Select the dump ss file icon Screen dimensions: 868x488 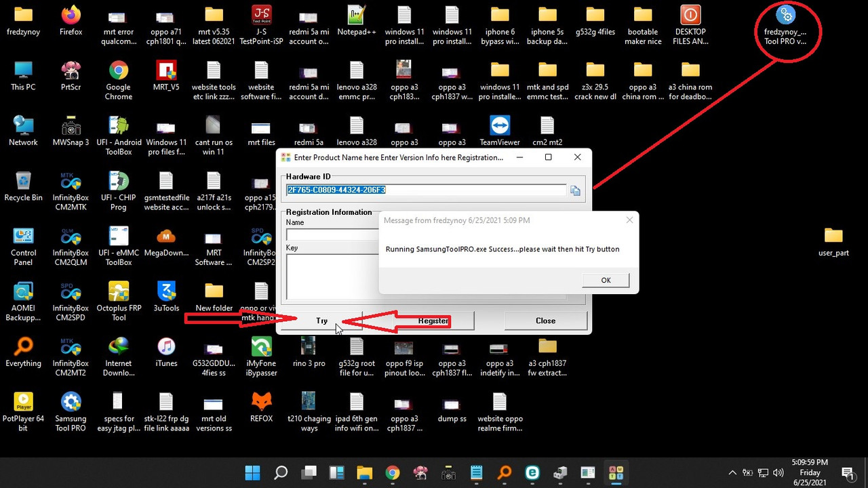tap(452, 407)
